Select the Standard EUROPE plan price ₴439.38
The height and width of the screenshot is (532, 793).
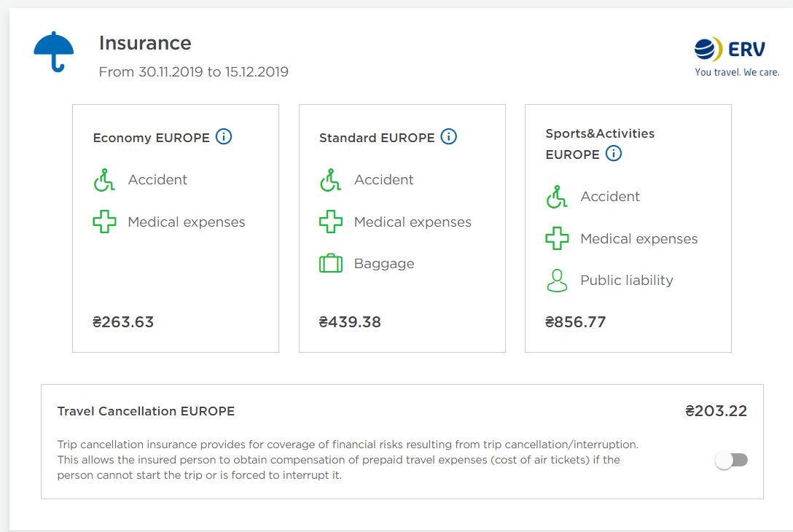click(x=350, y=322)
